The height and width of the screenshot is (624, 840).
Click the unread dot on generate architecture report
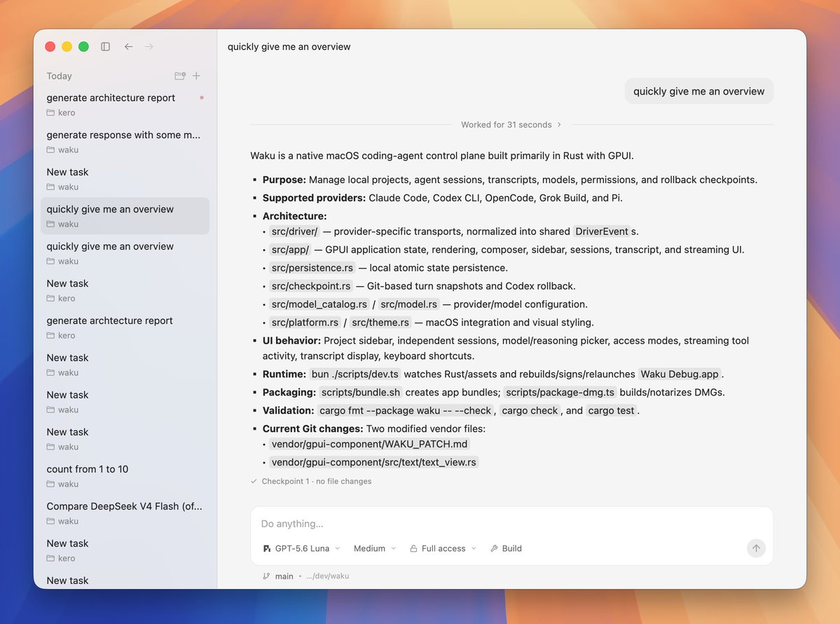202,97
